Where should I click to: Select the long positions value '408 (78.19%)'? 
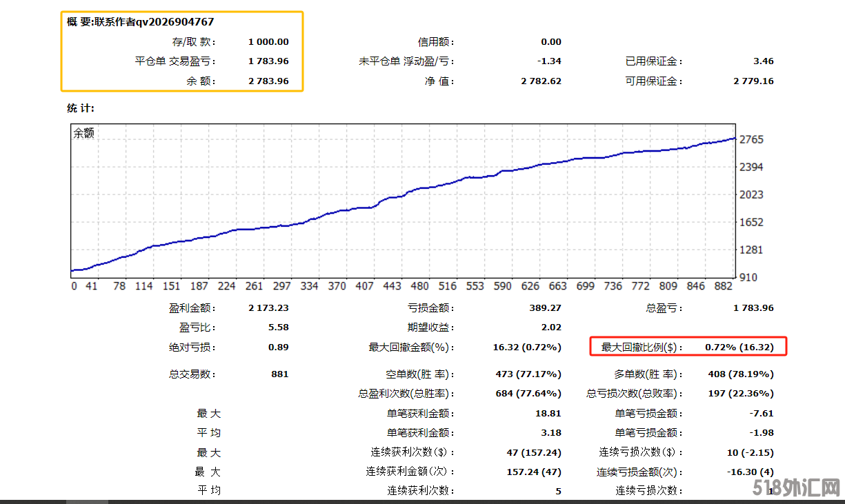741,374
